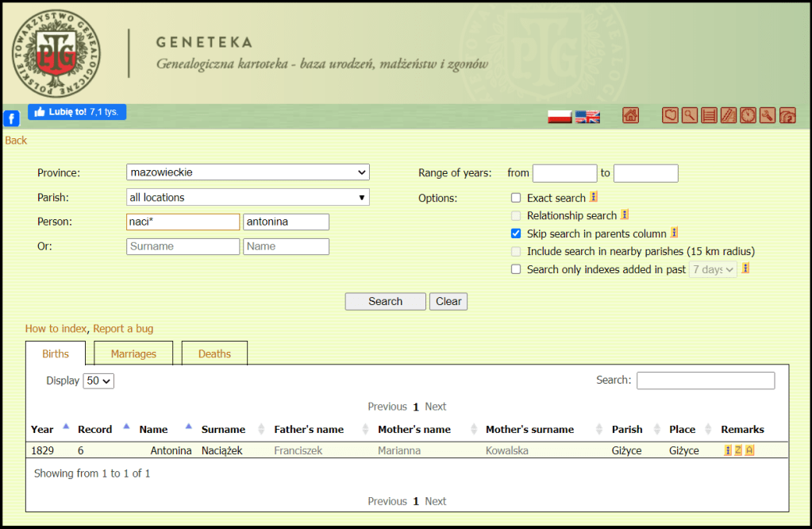The width and height of the screenshot is (812, 529).
Task: Expand the Parish dropdown showing all locations
Action: click(248, 197)
